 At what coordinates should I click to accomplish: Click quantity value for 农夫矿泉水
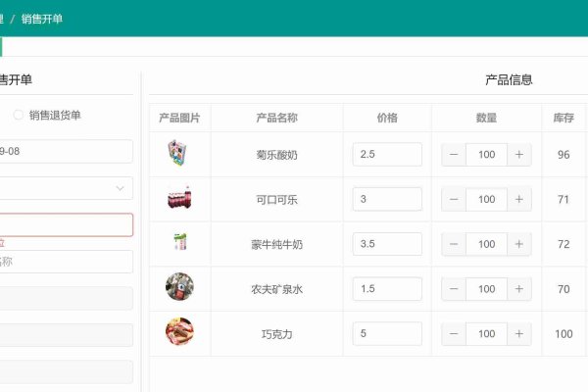(x=486, y=289)
